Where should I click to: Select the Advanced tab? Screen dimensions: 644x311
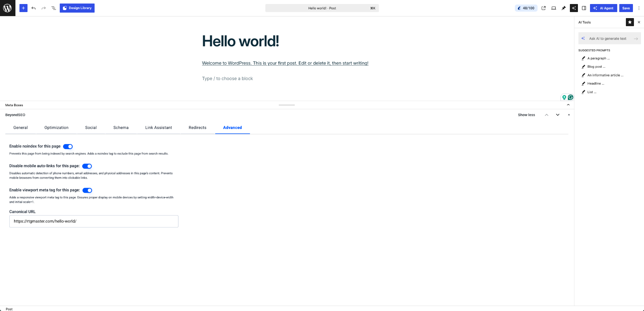click(232, 128)
